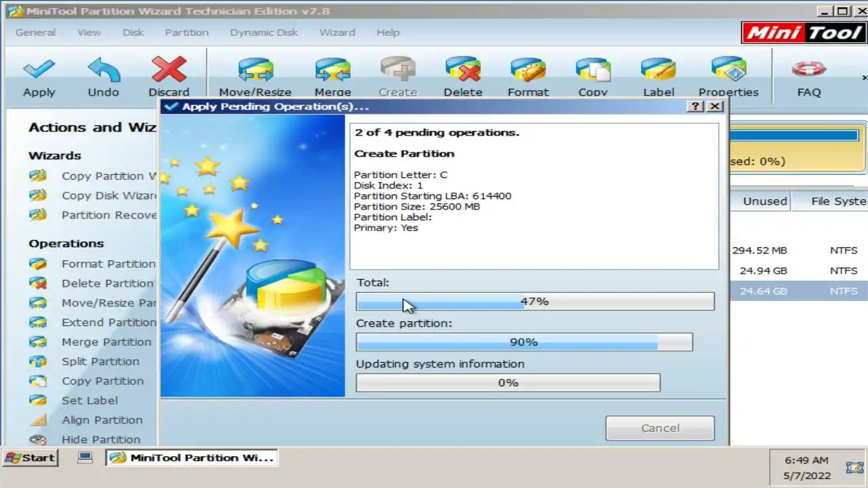Select the Merge toolbar icon
Image resolution: width=868 pixels, height=488 pixels.
tap(332, 69)
